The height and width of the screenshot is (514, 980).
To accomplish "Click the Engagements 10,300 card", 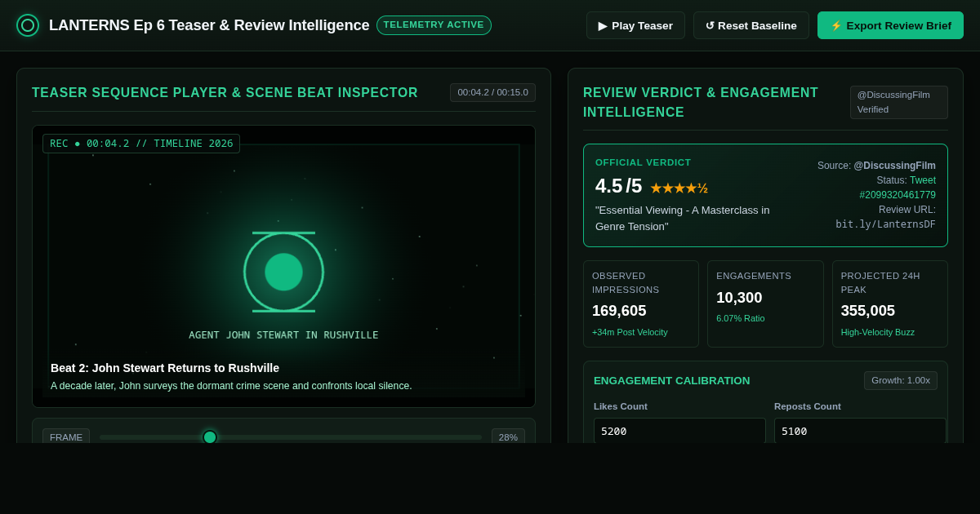I will coord(765,304).
